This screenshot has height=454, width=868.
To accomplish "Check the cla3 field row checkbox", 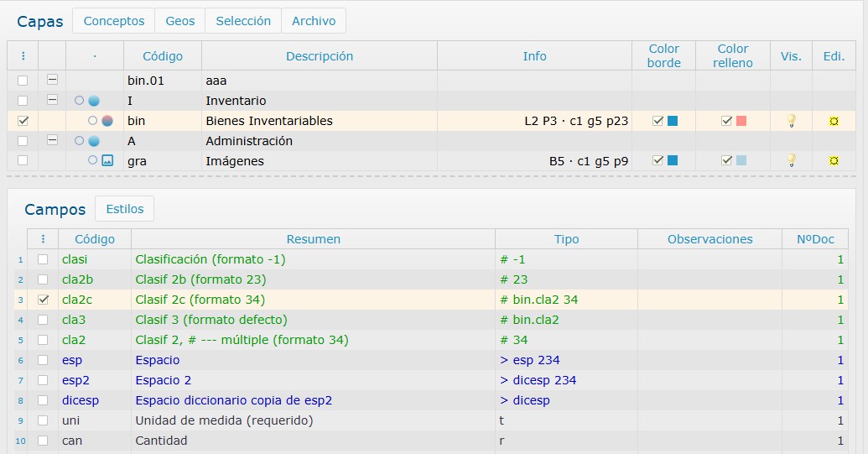I will pos(43,320).
